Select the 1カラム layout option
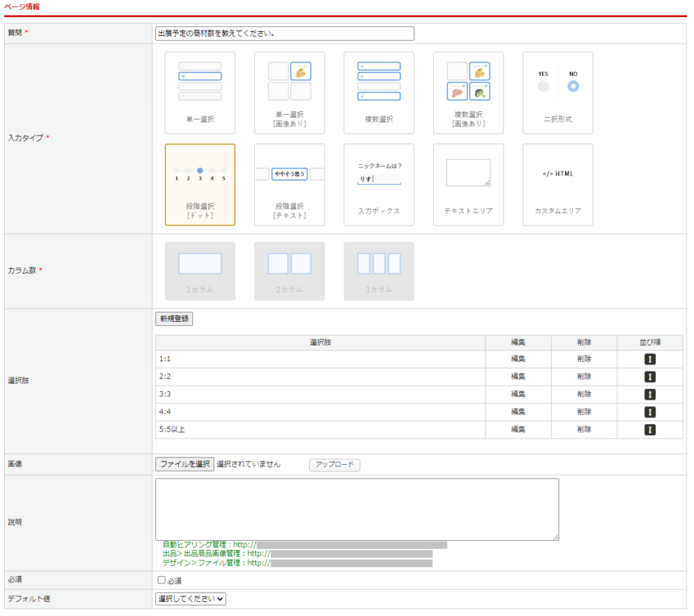 pos(200,271)
